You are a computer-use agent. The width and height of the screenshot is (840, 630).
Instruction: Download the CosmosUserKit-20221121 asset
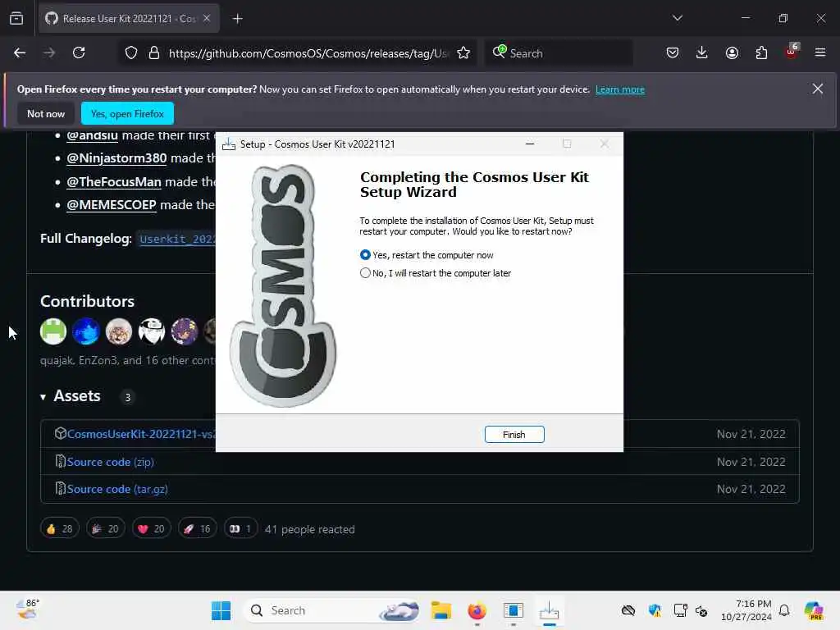pyautogui.click(x=141, y=434)
